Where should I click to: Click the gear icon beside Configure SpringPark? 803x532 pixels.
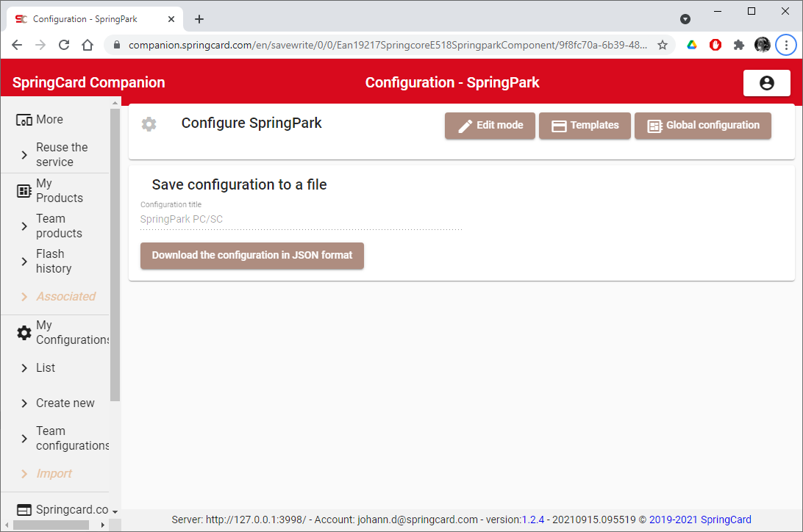(x=149, y=123)
